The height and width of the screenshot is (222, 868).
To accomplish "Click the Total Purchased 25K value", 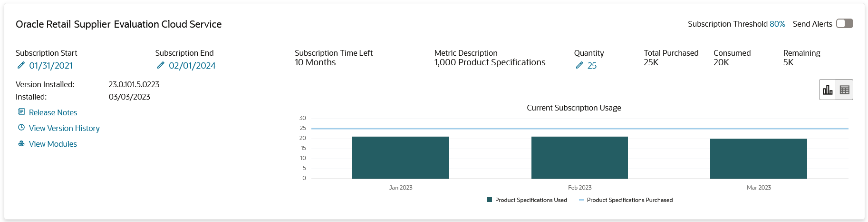I will click(x=651, y=62).
